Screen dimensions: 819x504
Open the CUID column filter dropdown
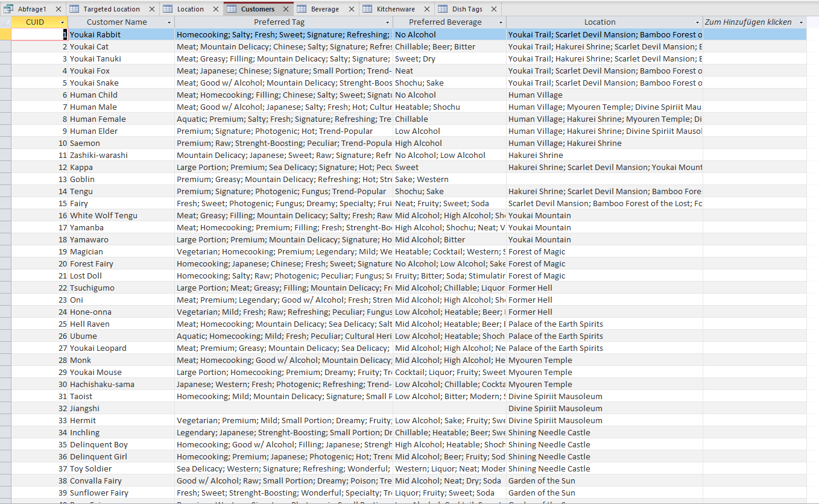(x=62, y=22)
